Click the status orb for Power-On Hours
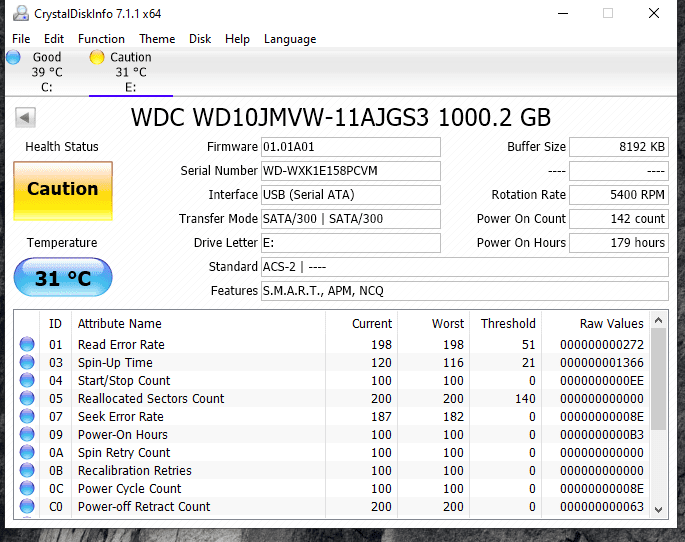This screenshot has width=685, height=542. 27,434
